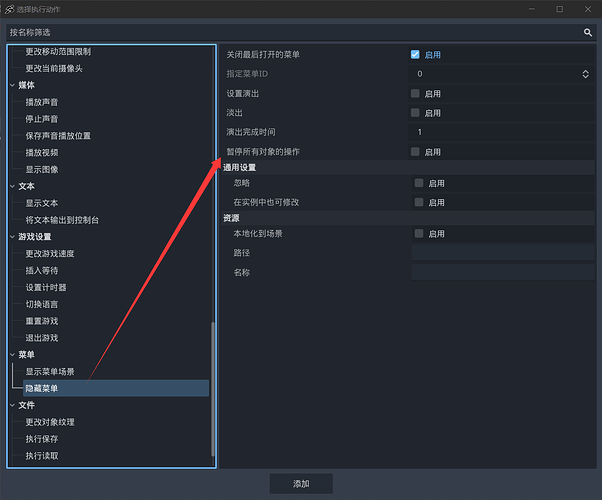Select 播放声音 in the action list
This screenshot has width=602, height=500.
[x=41, y=102]
